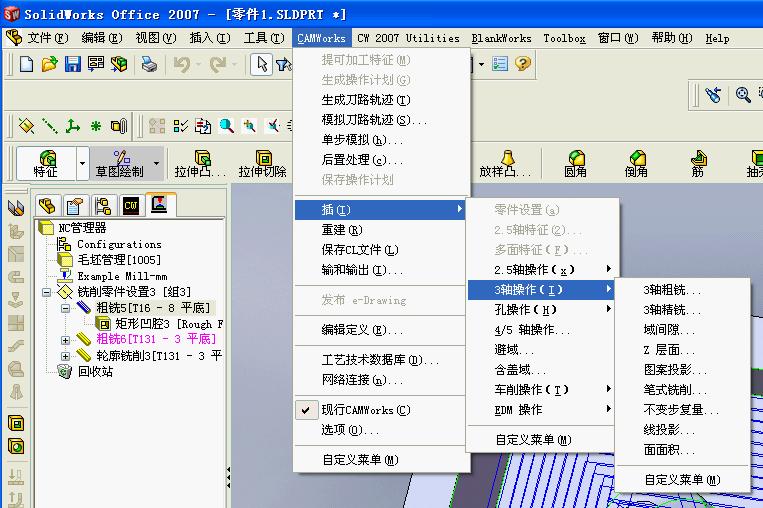Select the 毛坯管理[1005] tree item
The image size is (763, 508).
(110, 260)
